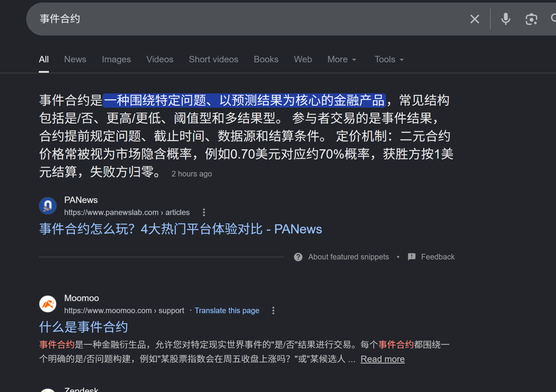Image resolution: width=556 pixels, height=392 pixels.
Task: Open the Tools dropdown
Action: [389, 59]
